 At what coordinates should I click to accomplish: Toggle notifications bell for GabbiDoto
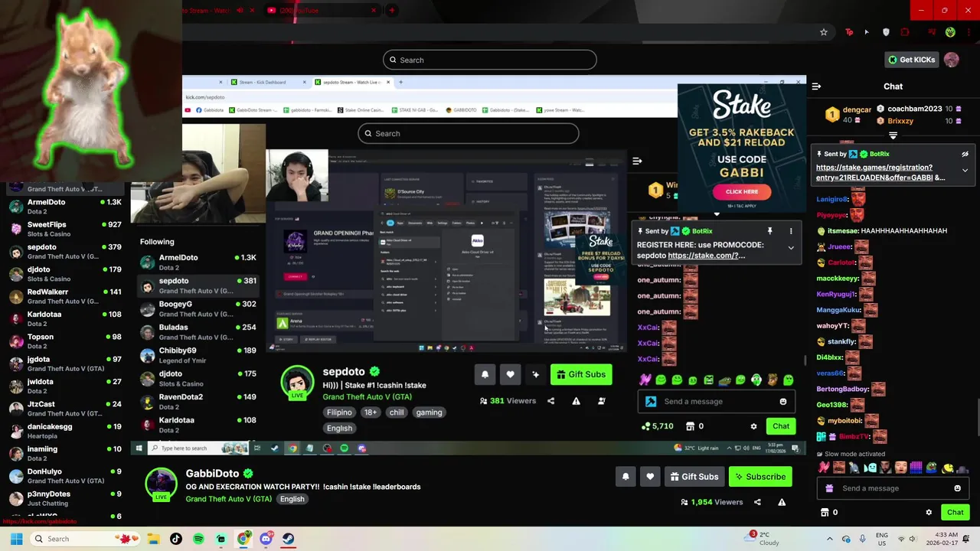(626, 477)
